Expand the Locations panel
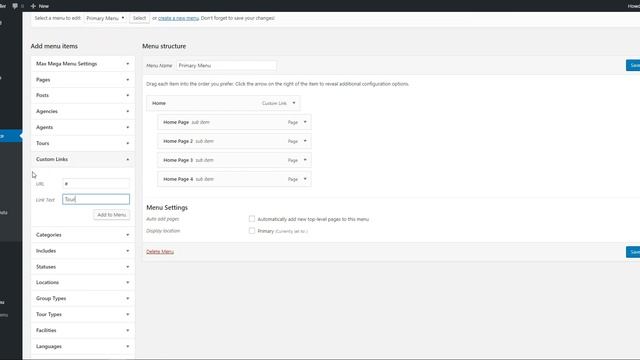The width and height of the screenshot is (640, 360). pos(83,282)
